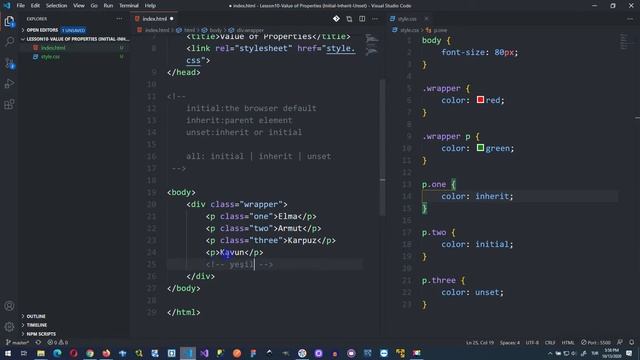Open the Edit menu
The width and height of the screenshot is (640, 360).
(35, 6)
